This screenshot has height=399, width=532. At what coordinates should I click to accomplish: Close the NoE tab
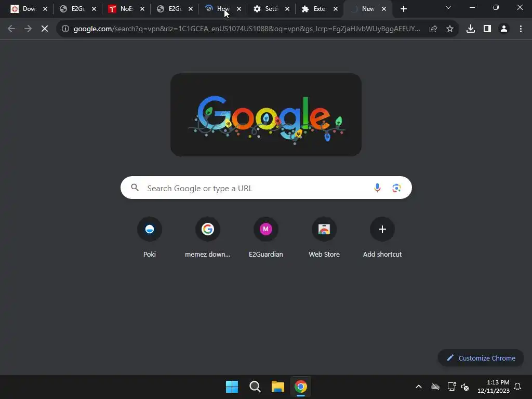142,9
